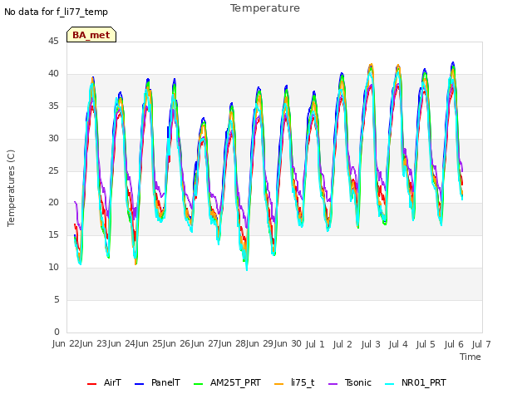
Task: Click the Temperature chart title
Action: tap(265, 8)
